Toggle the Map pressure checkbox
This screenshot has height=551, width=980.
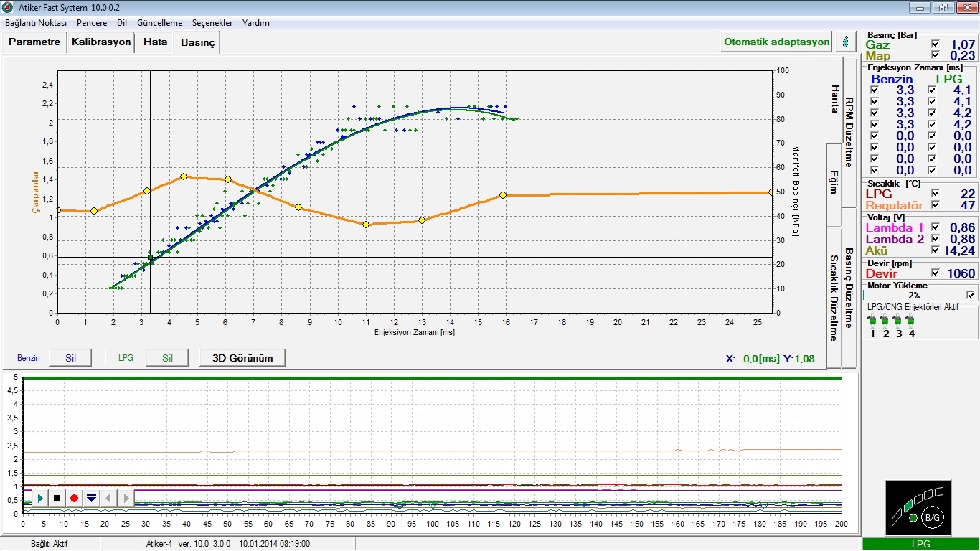(x=935, y=55)
